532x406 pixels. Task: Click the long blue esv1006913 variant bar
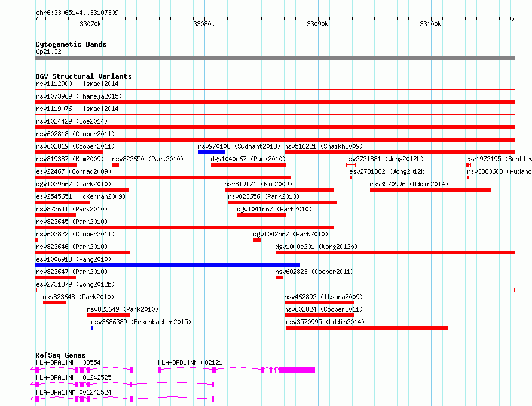point(167,265)
